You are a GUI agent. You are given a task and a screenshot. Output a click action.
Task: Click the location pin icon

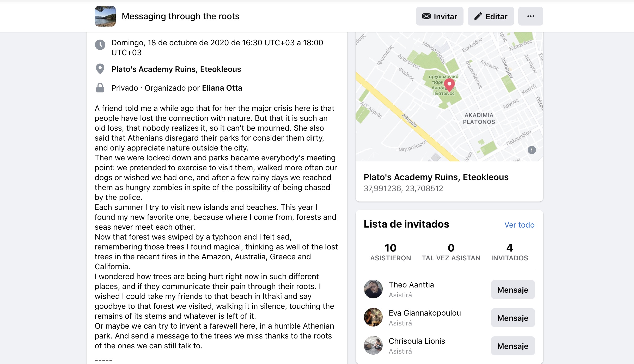pyautogui.click(x=100, y=69)
